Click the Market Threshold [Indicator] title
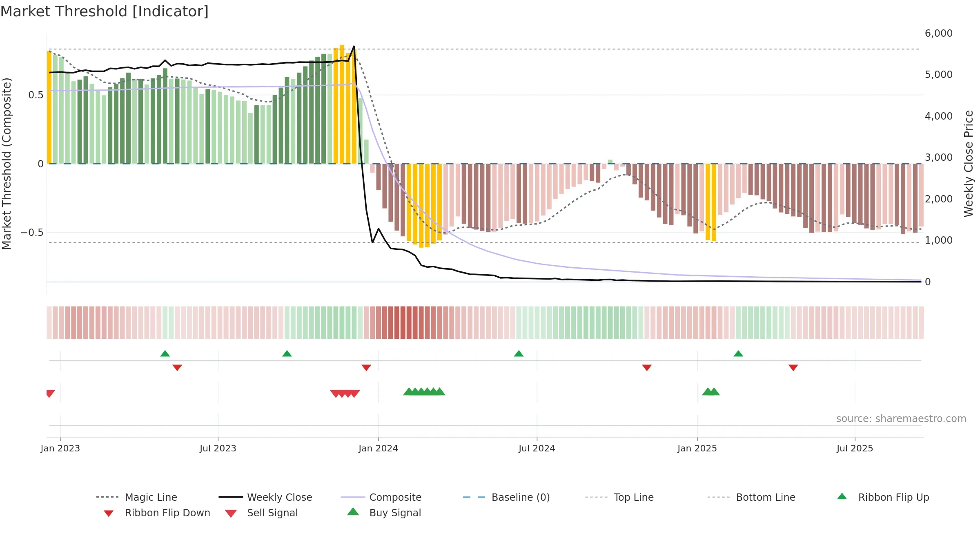The width and height of the screenshot is (980, 551). click(x=105, y=11)
